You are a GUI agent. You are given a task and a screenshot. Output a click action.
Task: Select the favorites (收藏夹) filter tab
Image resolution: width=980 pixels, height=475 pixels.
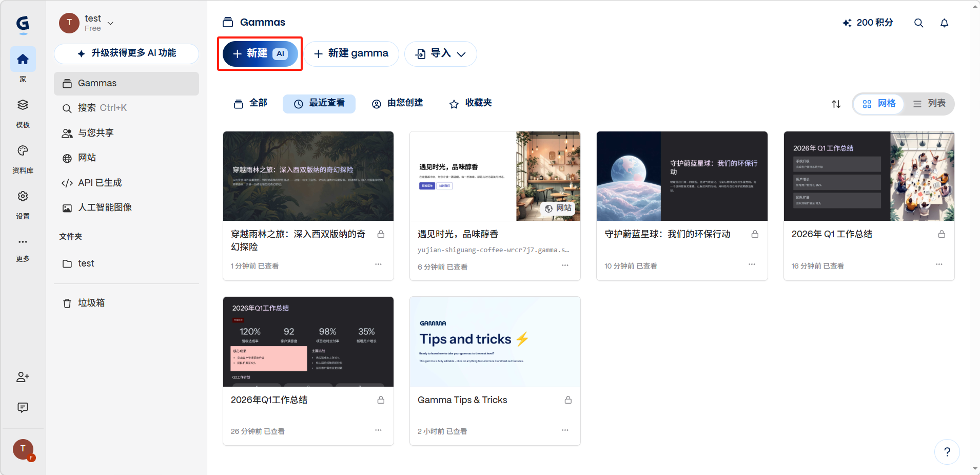point(471,103)
